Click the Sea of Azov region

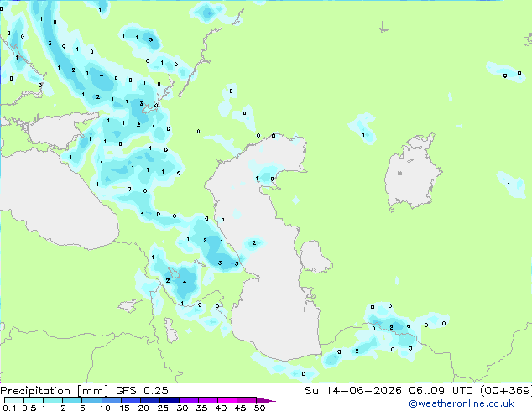[58, 131]
